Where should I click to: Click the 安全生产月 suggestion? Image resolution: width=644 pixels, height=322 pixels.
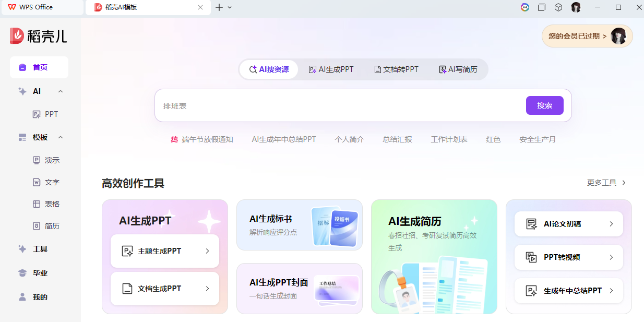click(x=538, y=139)
